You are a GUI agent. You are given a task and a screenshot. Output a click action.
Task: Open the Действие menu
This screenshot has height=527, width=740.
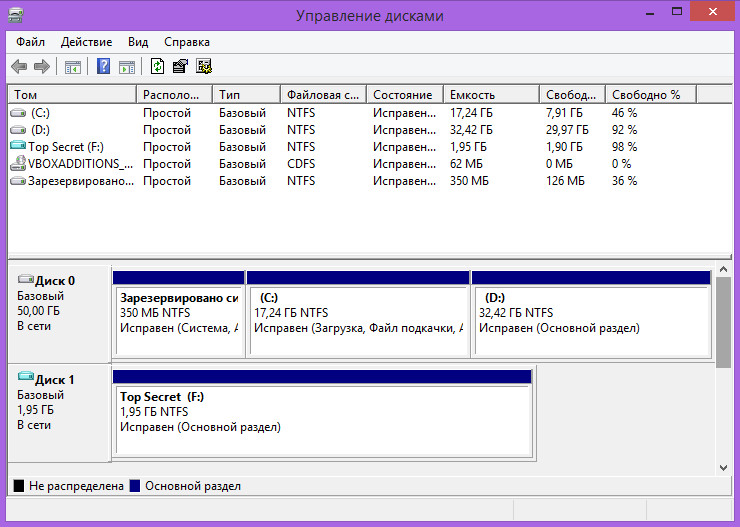(86, 42)
